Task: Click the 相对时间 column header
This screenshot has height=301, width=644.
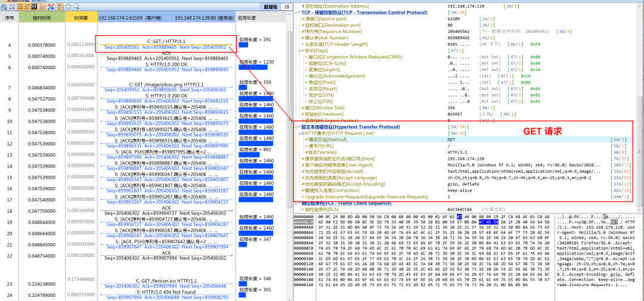Action: tap(42, 18)
